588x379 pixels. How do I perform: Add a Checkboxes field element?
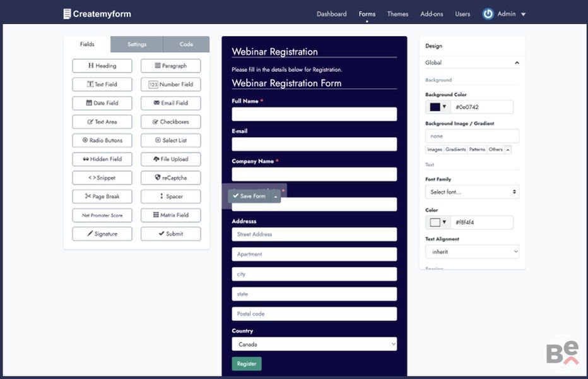tap(170, 122)
